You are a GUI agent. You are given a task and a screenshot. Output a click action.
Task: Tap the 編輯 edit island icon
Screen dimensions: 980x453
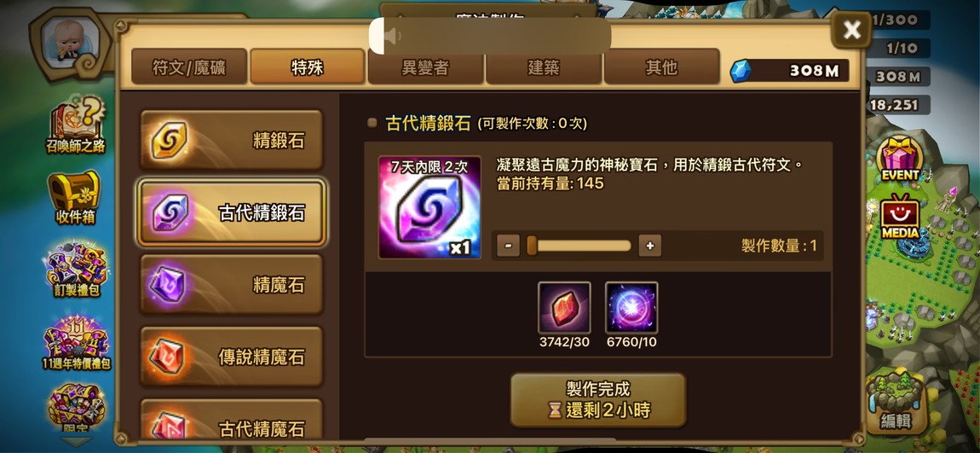896,401
